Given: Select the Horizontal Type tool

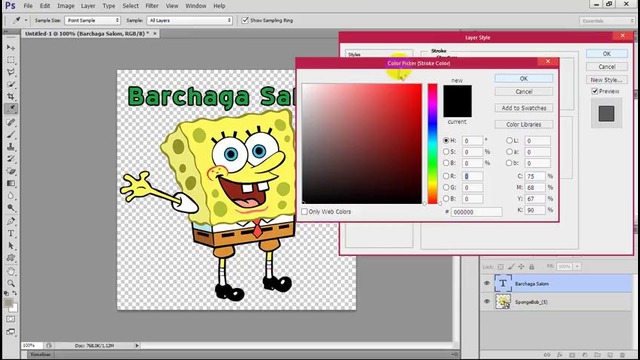Looking at the screenshot, I should click(x=11, y=233).
